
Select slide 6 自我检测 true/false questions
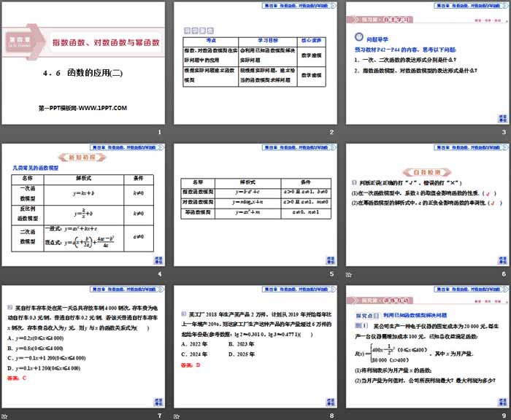pyautogui.click(x=427, y=205)
